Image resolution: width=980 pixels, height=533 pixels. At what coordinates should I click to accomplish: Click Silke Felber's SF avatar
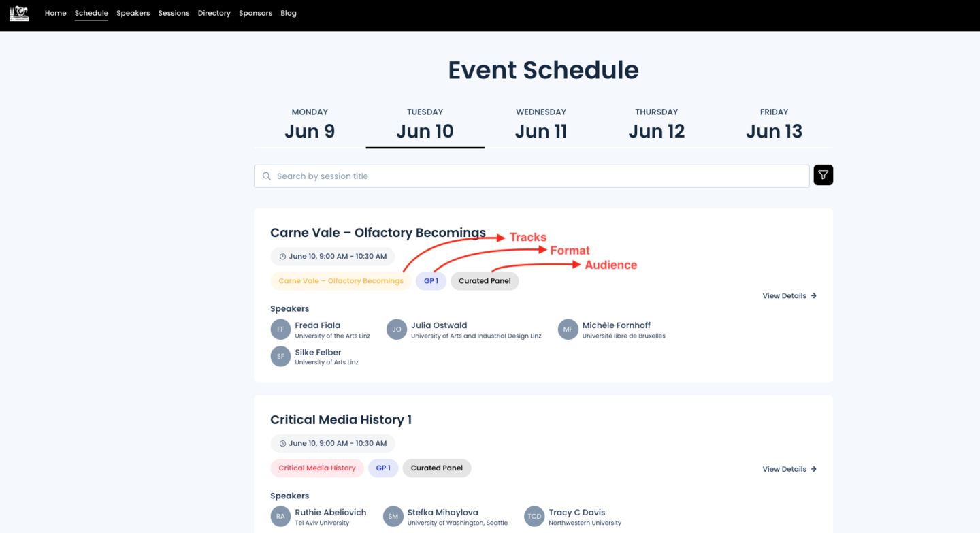pyautogui.click(x=280, y=356)
